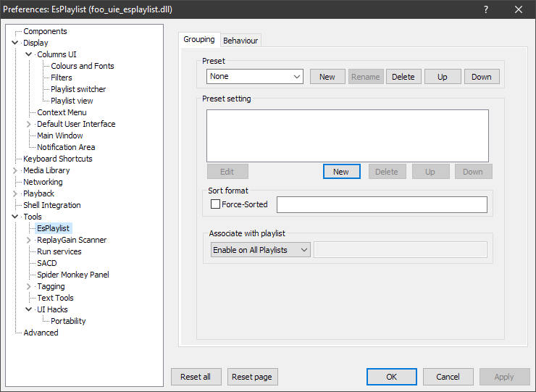The image size is (536, 392).
Task: Collapse the Columns UI tree node
Action: coord(29,54)
